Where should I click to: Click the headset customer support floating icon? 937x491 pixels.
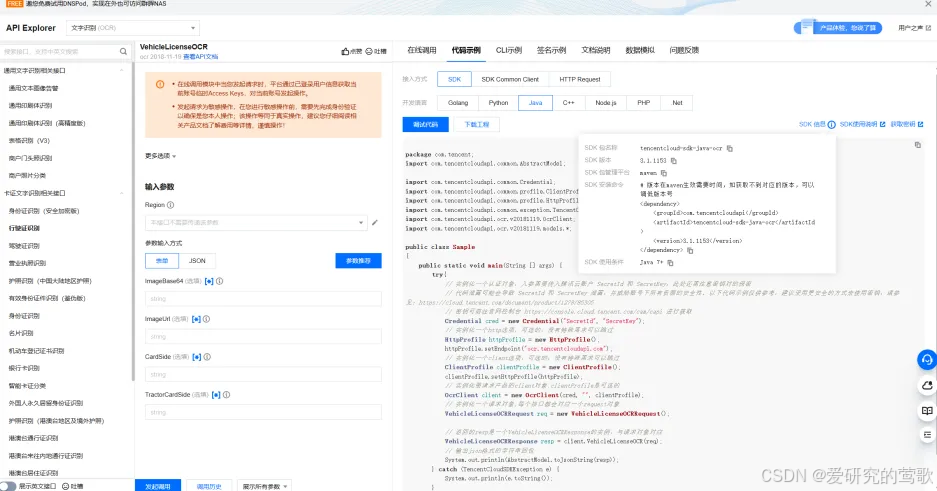[x=927, y=360]
